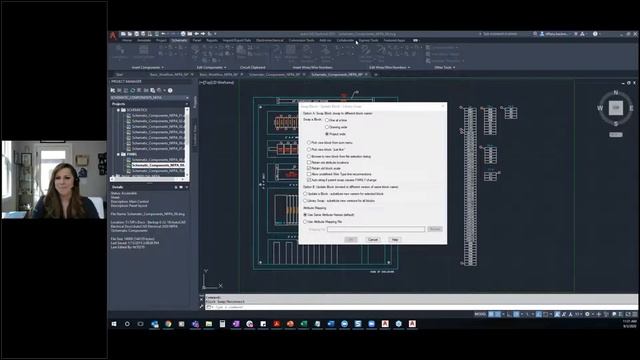Click the viewport controls label above drawing
The width and height of the screenshot is (640, 360).
(x=217, y=83)
